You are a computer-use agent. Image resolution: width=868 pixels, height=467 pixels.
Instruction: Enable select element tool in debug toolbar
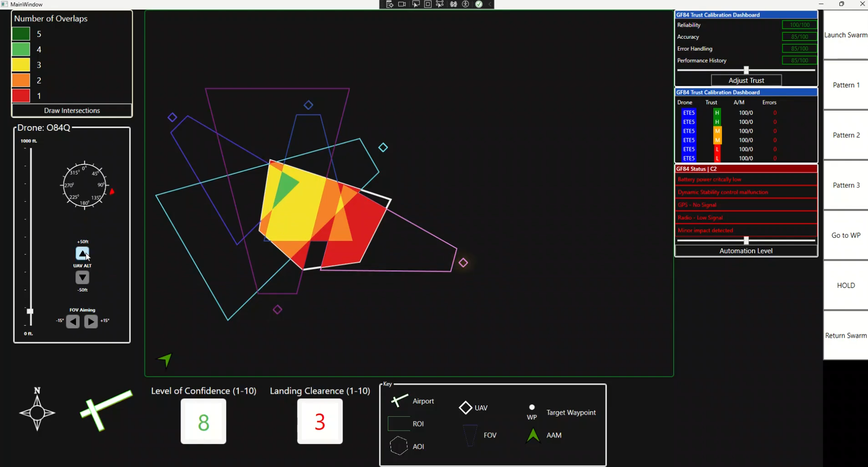click(416, 5)
